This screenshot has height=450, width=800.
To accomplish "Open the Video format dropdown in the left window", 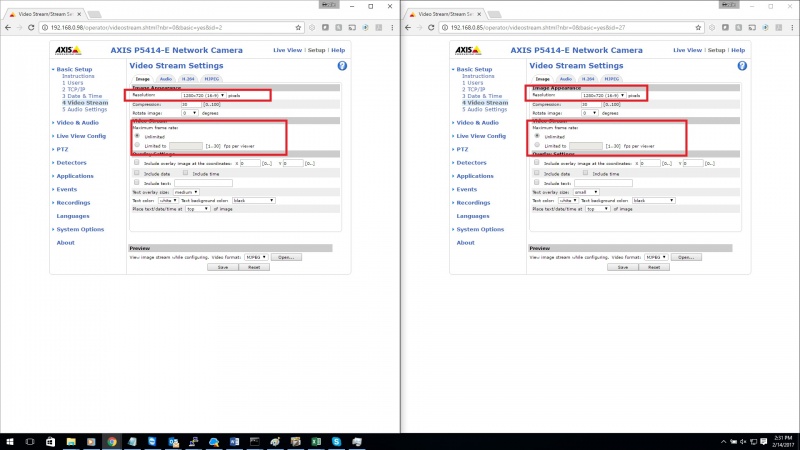I will (256, 257).
